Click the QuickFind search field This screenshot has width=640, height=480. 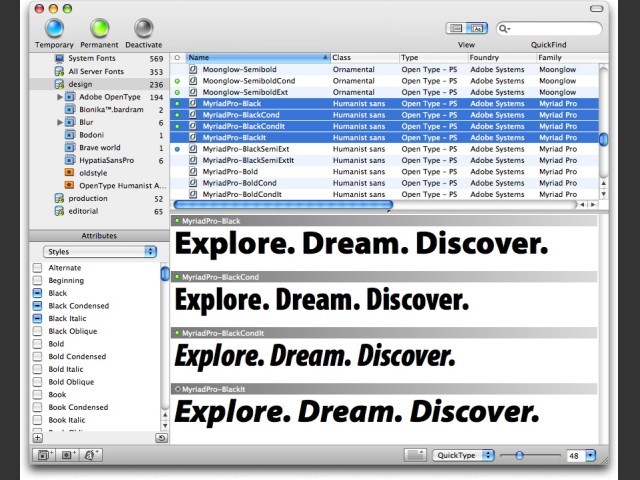(549, 29)
